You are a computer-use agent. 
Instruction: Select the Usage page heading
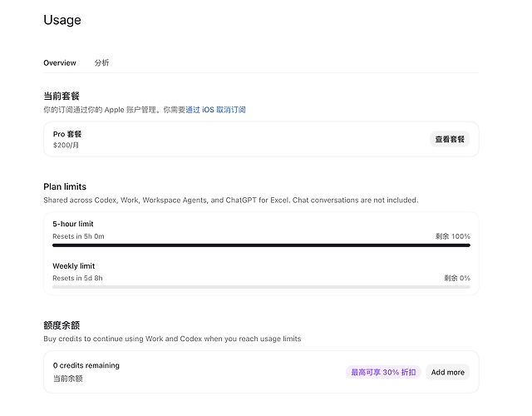click(62, 20)
